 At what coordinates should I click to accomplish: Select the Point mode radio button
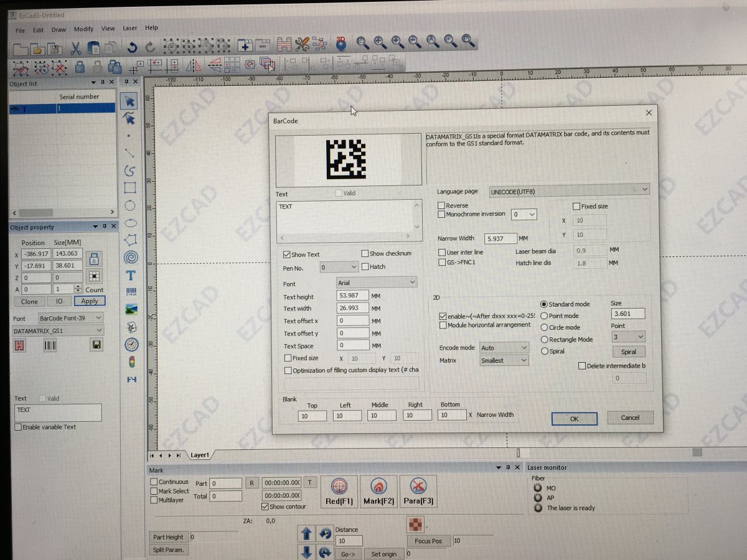pyautogui.click(x=544, y=316)
